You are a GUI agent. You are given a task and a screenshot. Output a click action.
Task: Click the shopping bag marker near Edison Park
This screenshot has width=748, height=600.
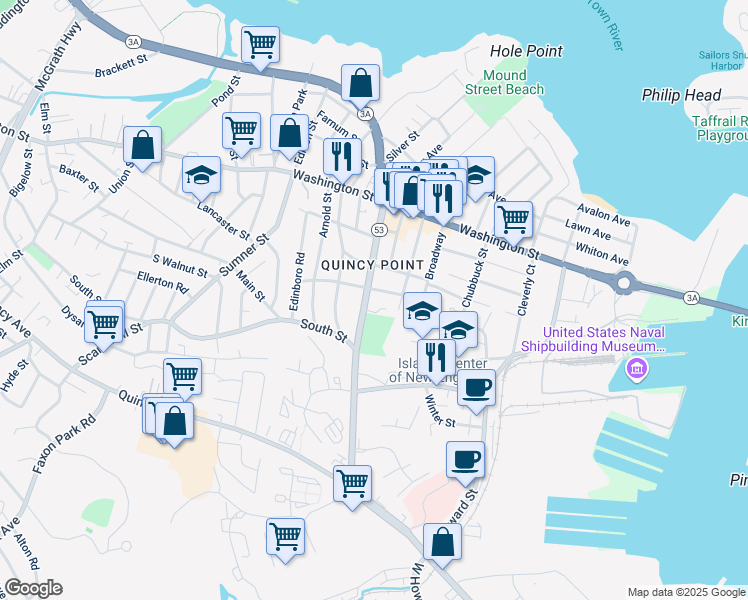(x=289, y=133)
